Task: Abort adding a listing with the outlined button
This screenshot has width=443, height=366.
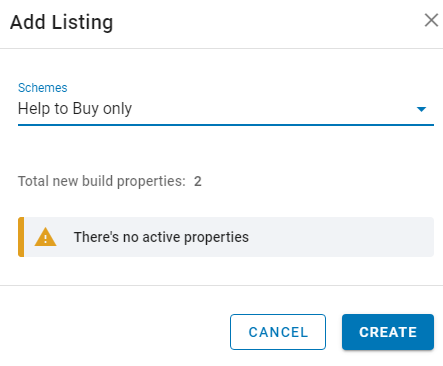Action: [278, 332]
